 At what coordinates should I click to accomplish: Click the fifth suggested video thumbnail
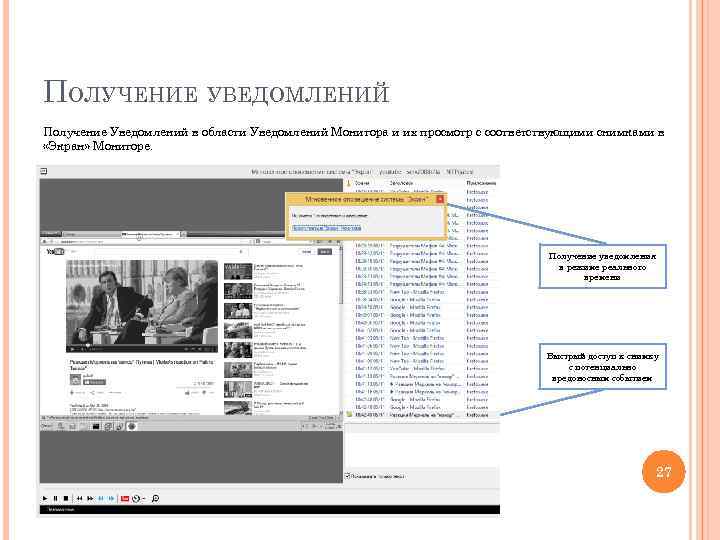coord(238,350)
